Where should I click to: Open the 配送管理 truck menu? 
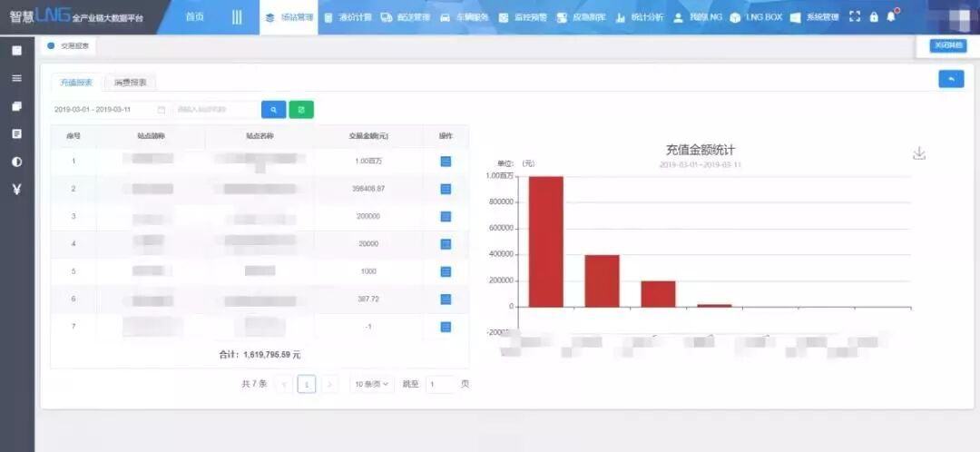click(x=405, y=17)
